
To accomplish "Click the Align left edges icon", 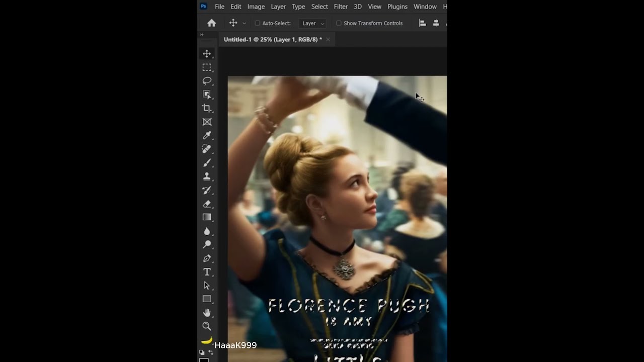I will (422, 23).
